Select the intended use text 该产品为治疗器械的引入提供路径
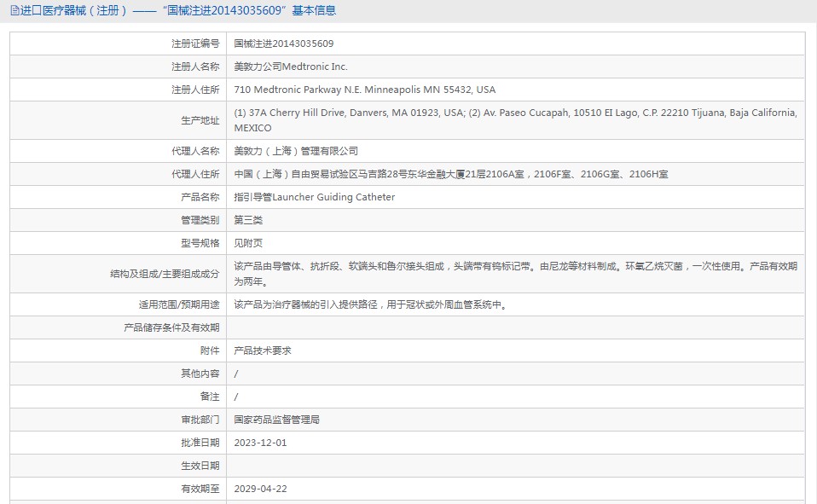The image size is (817, 504). (370, 304)
